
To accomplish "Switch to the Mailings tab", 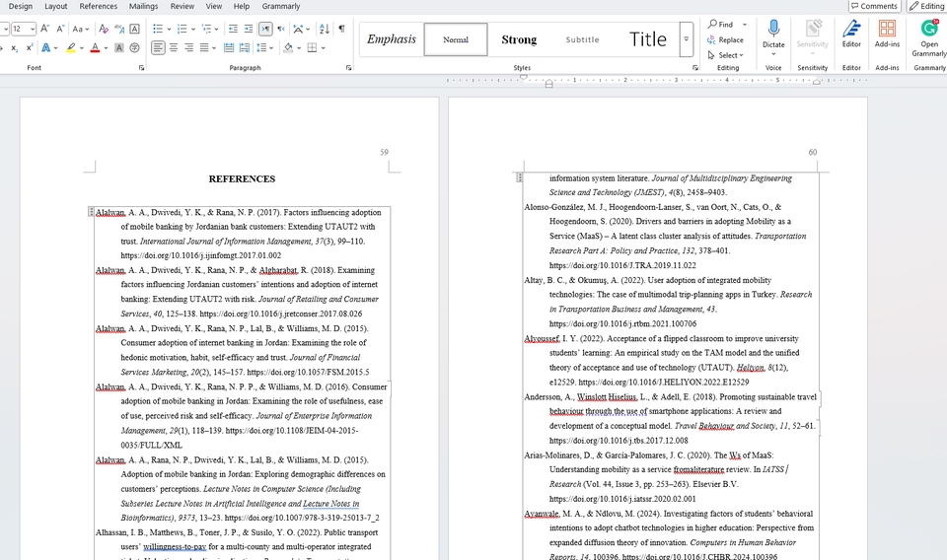I will click(x=143, y=6).
